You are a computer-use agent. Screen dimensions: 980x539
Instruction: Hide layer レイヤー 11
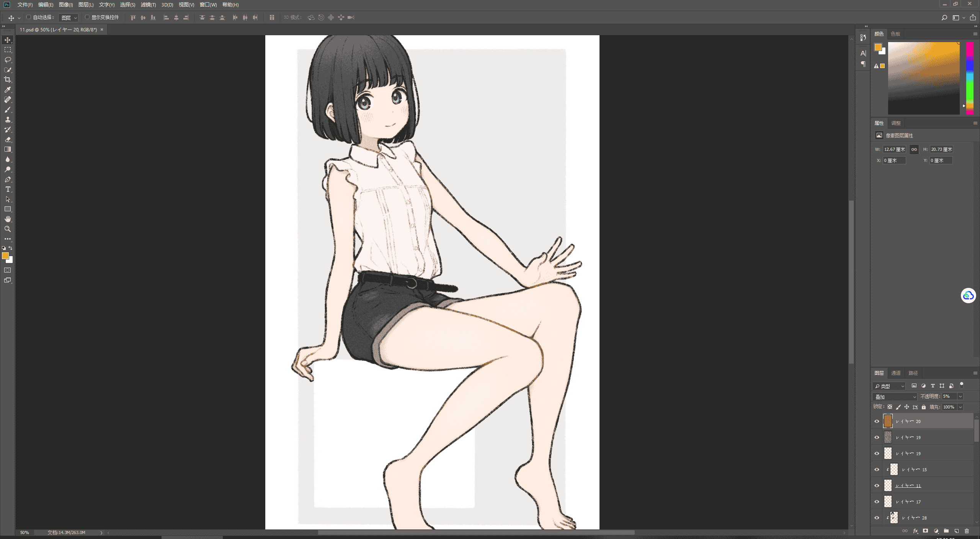pyautogui.click(x=877, y=485)
